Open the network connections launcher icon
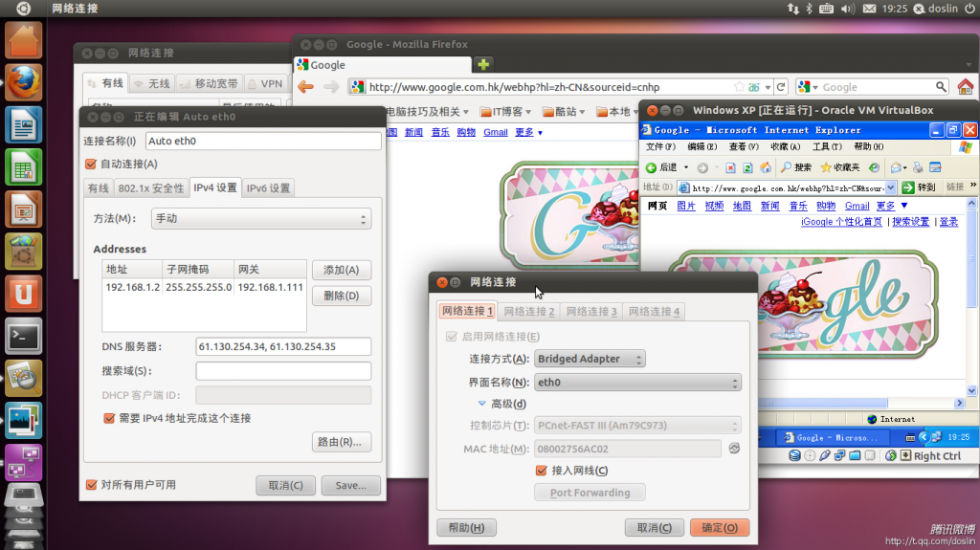Viewport: 980px width, 550px height. pos(24,463)
